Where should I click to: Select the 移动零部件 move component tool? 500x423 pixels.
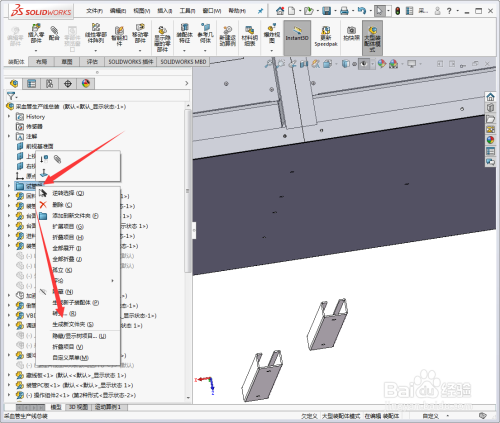tap(140, 33)
